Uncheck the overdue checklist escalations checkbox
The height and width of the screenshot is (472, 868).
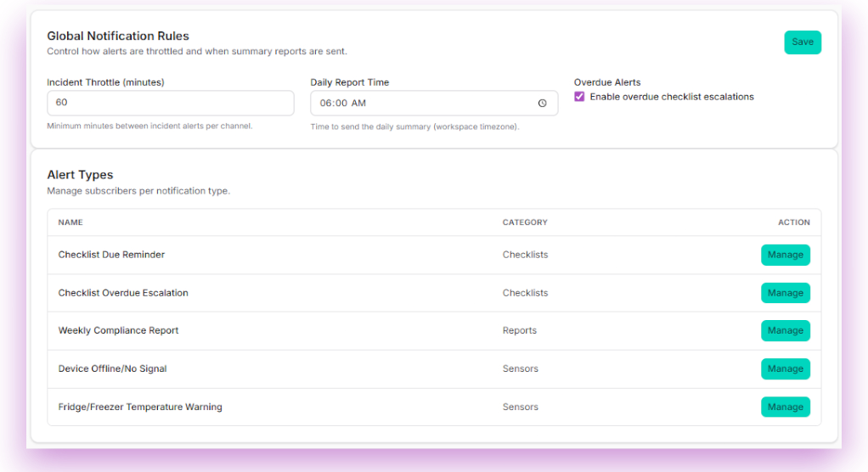(x=579, y=97)
